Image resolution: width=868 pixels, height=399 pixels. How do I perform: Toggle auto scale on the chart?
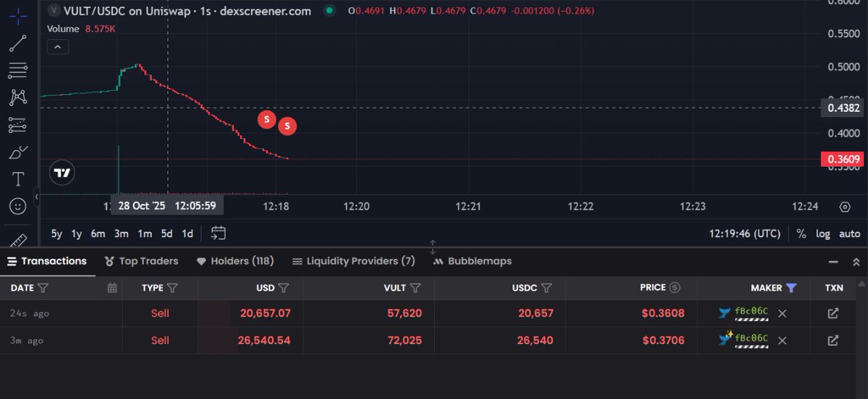pyautogui.click(x=849, y=233)
